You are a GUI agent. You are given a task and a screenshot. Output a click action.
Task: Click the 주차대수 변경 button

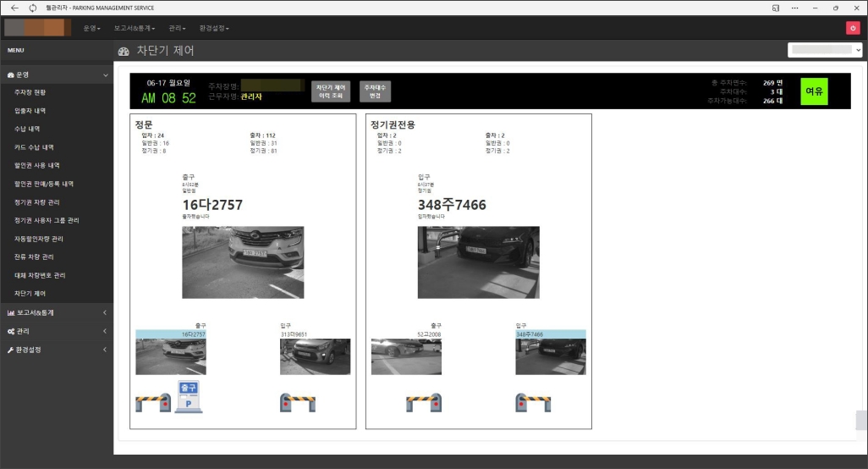pyautogui.click(x=376, y=91)
